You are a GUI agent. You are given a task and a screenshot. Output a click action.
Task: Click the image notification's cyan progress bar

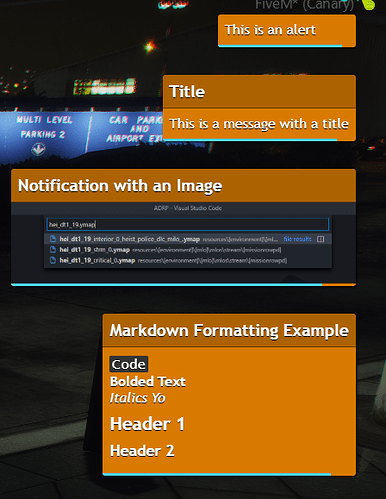pos(167,284)
